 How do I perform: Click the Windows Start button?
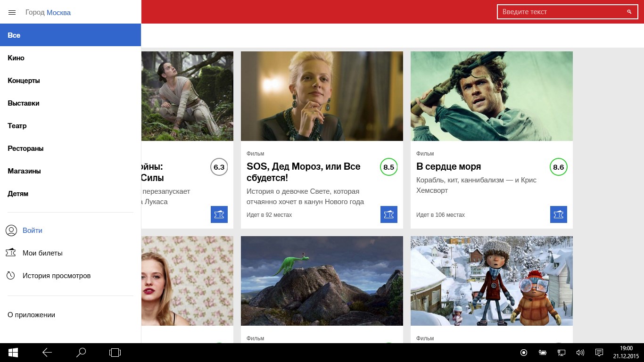13,353
